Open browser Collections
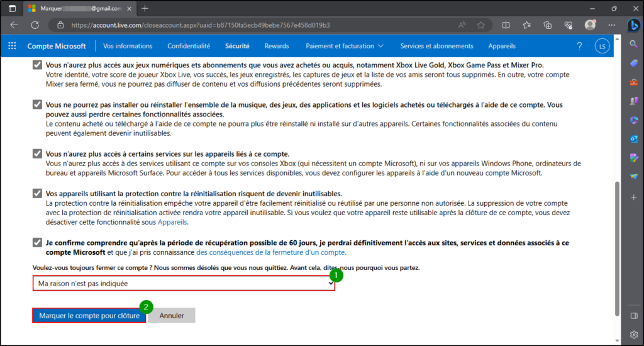 (548, 25)
